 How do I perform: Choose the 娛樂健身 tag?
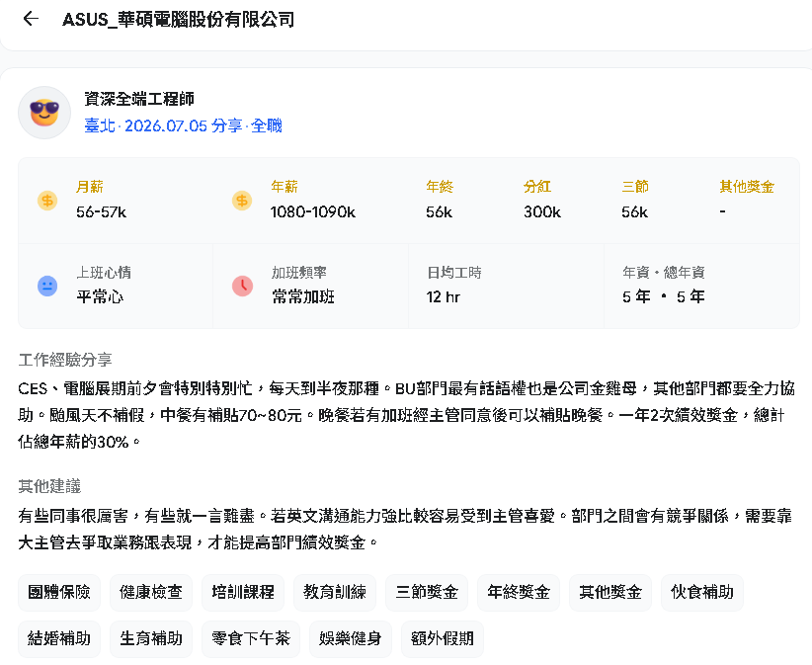coord(351,639)
